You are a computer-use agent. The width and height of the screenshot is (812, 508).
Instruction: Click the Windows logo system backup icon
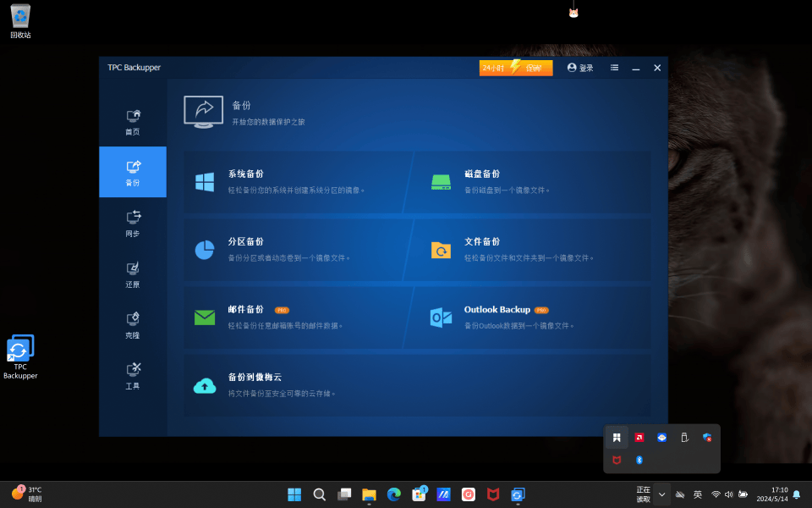[205, 182]
